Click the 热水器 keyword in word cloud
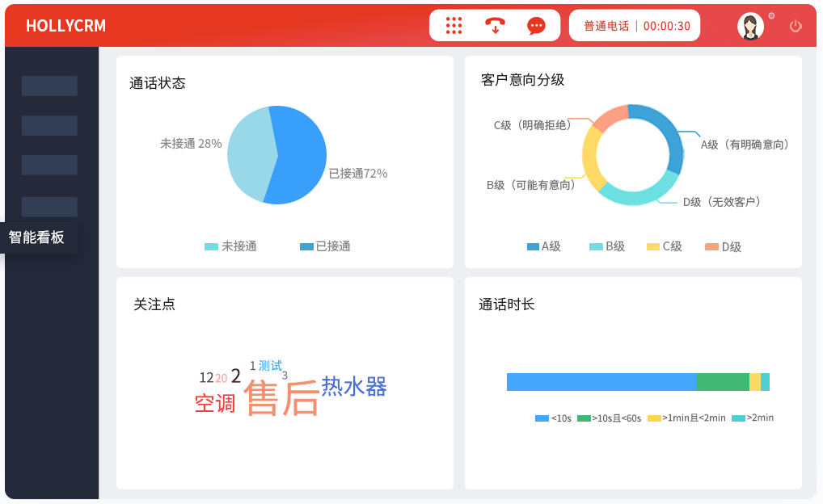Viewport: 823px width, 504px height. (x=354, y=387)
